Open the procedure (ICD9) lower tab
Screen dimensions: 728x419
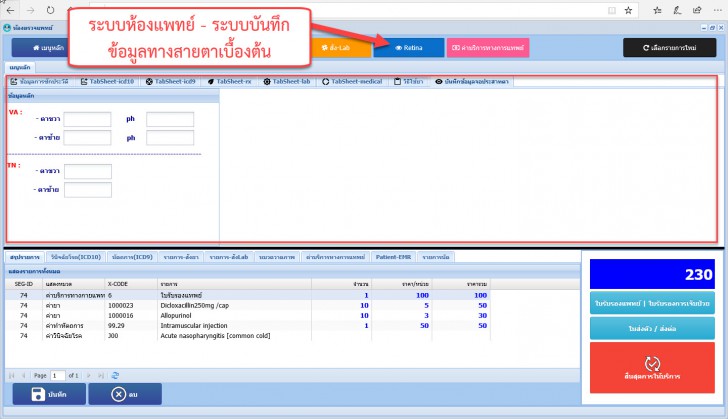pos(132,257)
